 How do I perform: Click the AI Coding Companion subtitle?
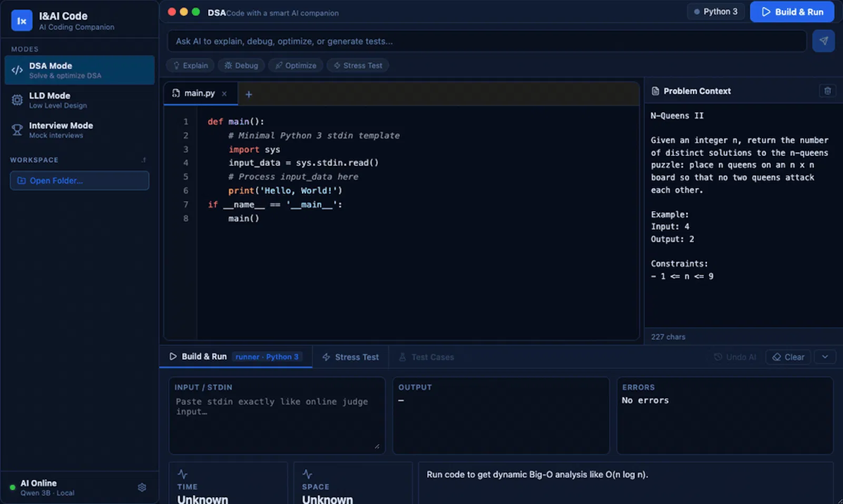tap(76, 27)
